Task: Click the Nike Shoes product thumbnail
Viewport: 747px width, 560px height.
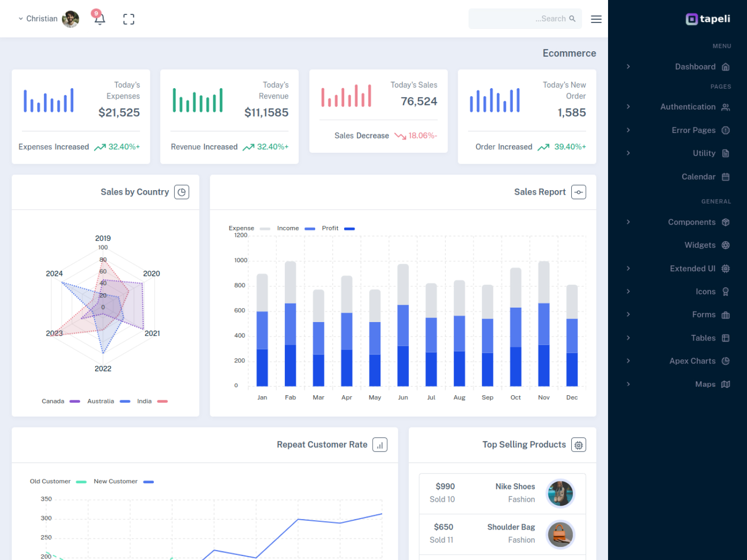Action: pos(560,493)
